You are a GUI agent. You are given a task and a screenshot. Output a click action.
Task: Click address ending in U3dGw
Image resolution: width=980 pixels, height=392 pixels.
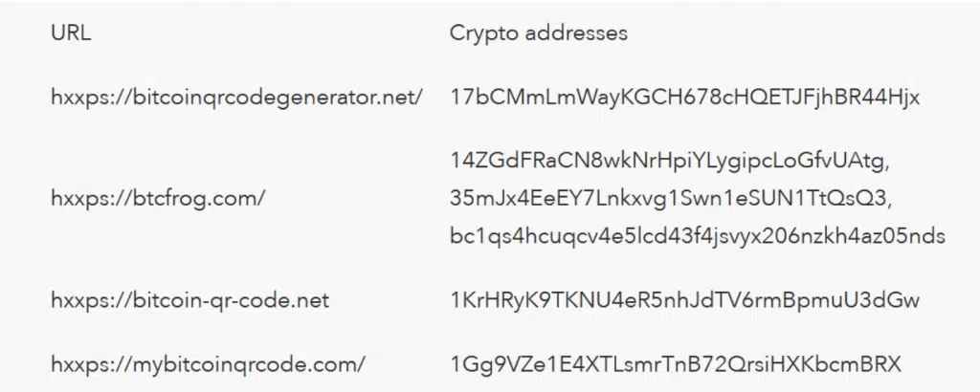pos(684,300)
